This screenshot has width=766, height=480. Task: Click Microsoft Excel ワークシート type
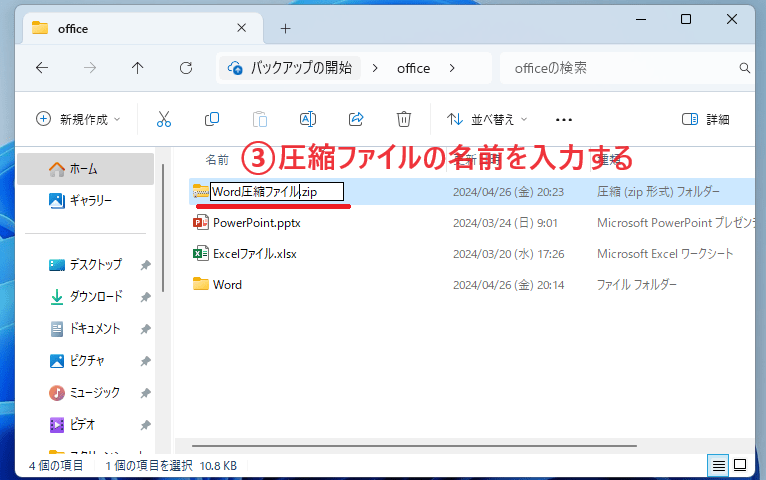pyautogui.click(x=665, y=254)
